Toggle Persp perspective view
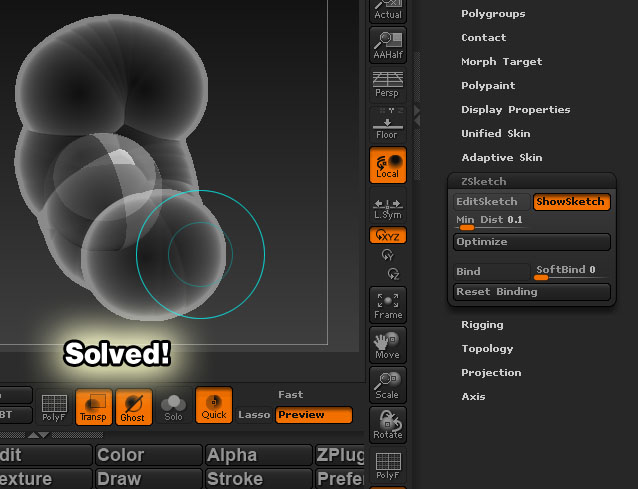 click(387, 84)
